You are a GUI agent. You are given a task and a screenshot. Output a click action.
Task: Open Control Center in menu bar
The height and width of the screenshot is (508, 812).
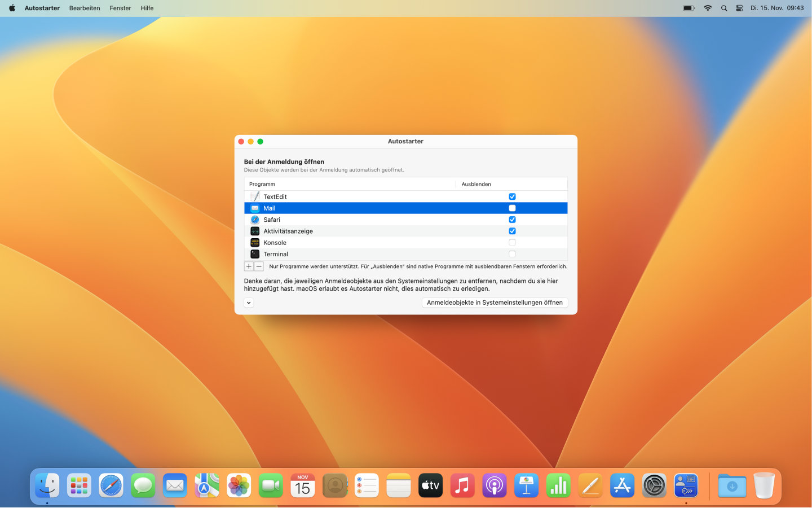pyautogui.click(x=739, y=8)
